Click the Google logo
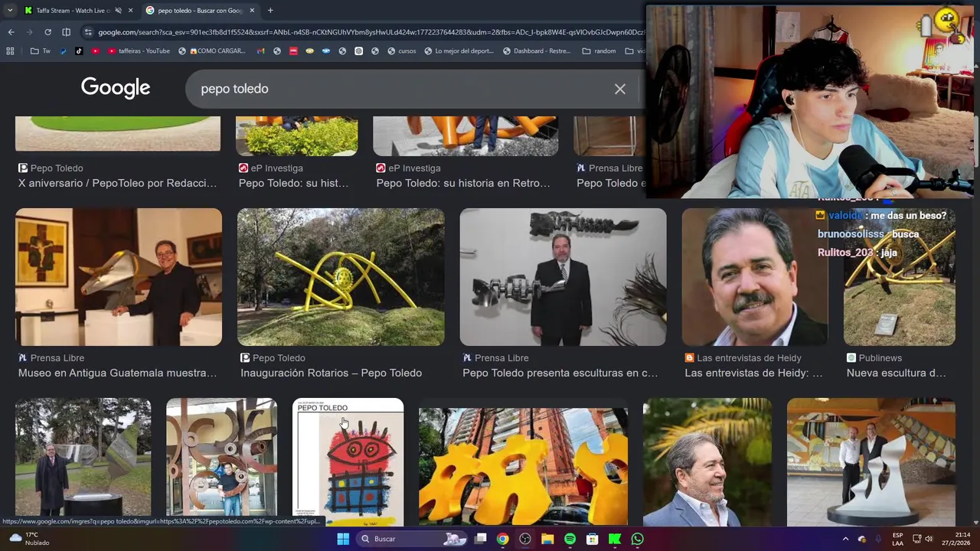 pyautogui.click(x=116, y=88)
